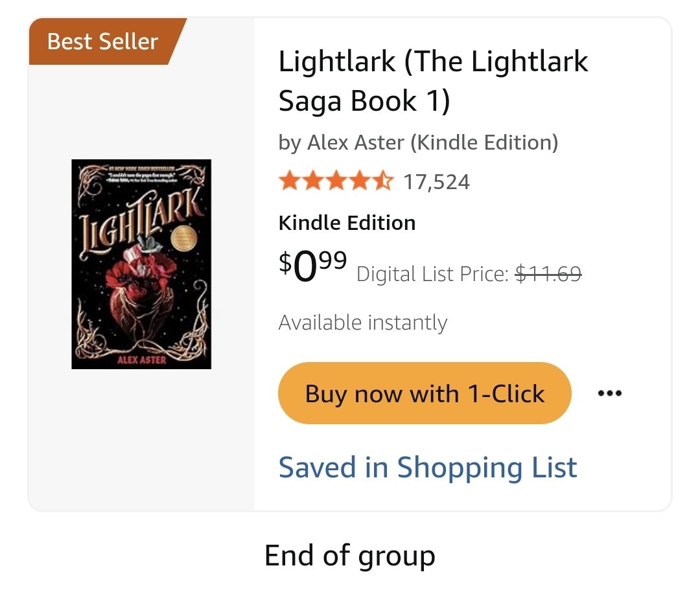Viewport: 700px width, 603px height.
Task: Open the 17,524 ratings count
Action: tap(436, 182)
